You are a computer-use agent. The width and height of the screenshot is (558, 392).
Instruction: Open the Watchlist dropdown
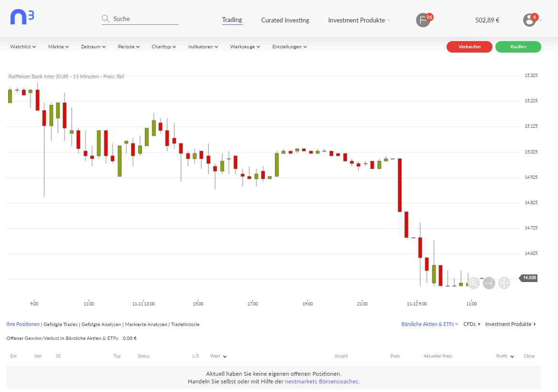(23, 46)
